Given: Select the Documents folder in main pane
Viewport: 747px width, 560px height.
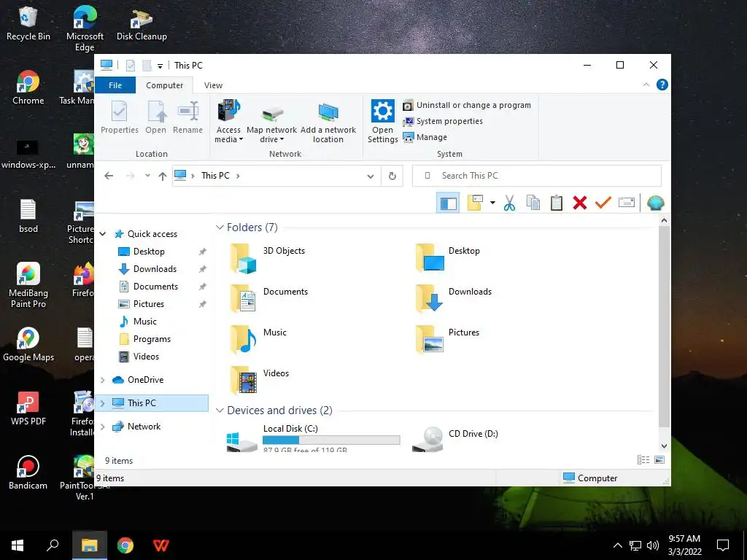Looking at the screenshot, I should pyautogui.click(x=269, y=299).
